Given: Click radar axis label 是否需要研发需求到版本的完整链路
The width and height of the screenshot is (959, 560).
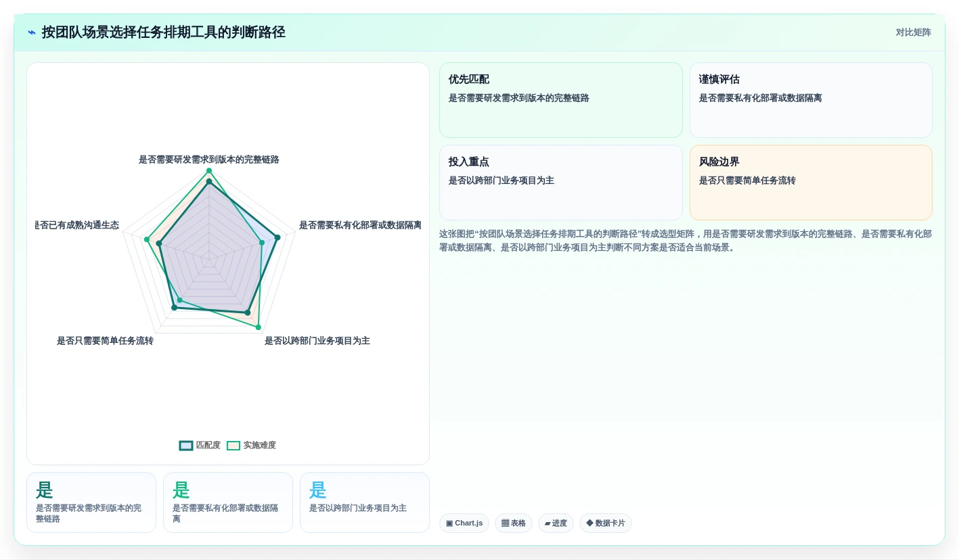Looking at the screenshot, I should (209, 160).
